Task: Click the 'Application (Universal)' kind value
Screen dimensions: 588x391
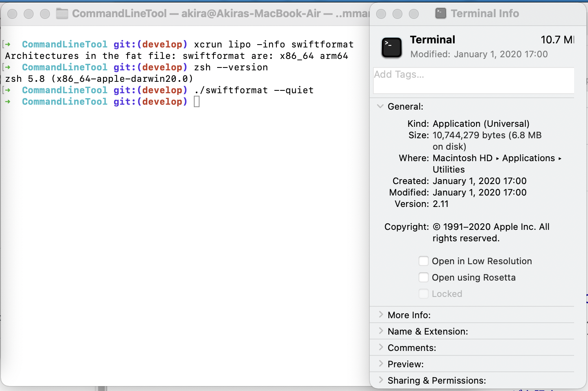Action: tap(481, 124)
